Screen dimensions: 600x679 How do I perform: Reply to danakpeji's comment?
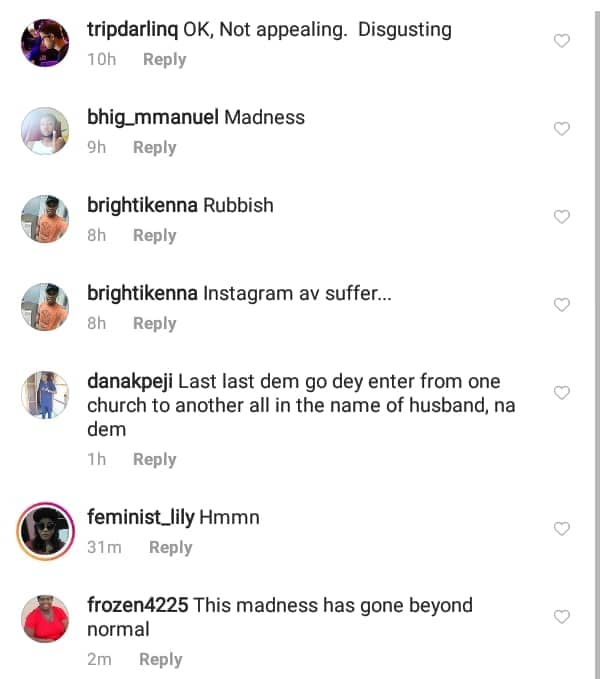[x=154, y=459]
